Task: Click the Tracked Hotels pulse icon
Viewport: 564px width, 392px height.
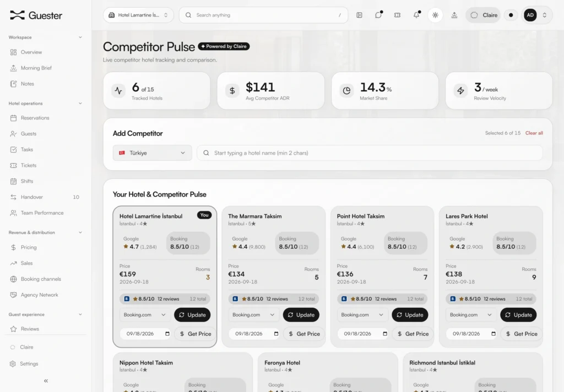Action: pos(118,91)
